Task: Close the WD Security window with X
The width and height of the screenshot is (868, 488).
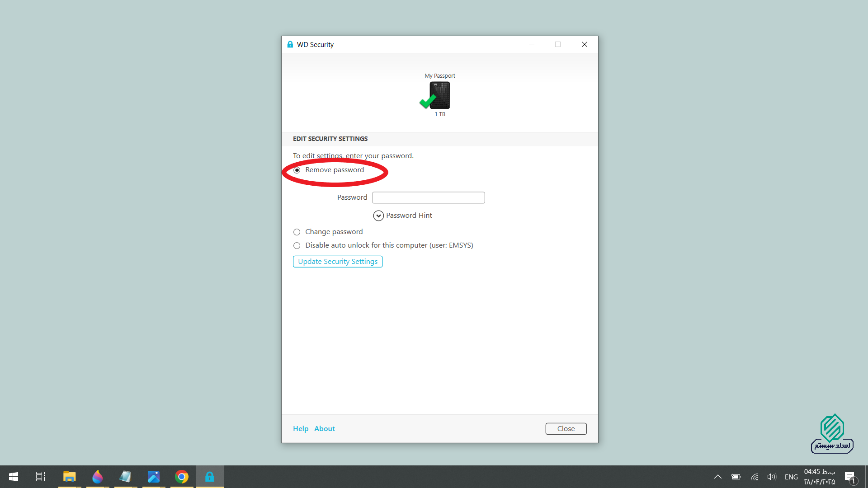Action: coord(585,44)
